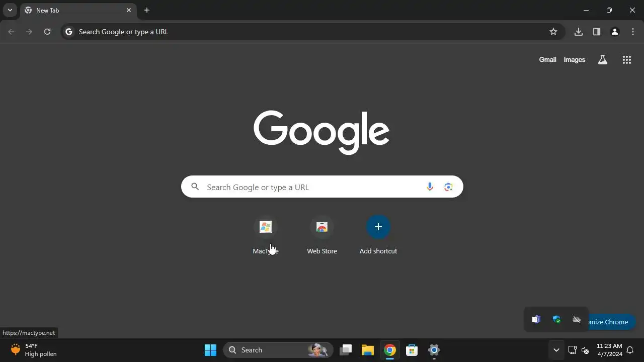This screenshot has height=362, width=644.
Task: Open Search Labs flask icon
Action: pos(603,60)
